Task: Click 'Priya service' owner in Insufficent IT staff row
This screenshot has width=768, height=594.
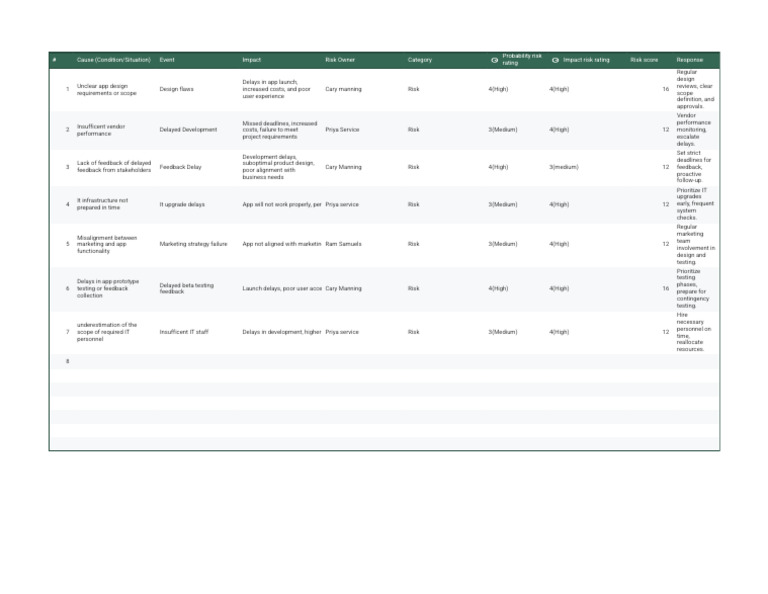Action: pyautogui.click(x=342, y=332)
